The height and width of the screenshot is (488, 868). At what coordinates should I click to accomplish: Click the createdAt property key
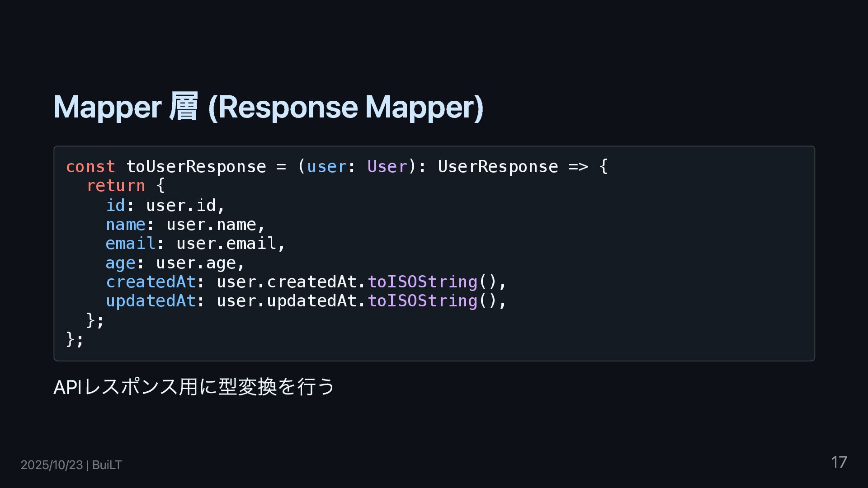151,282
